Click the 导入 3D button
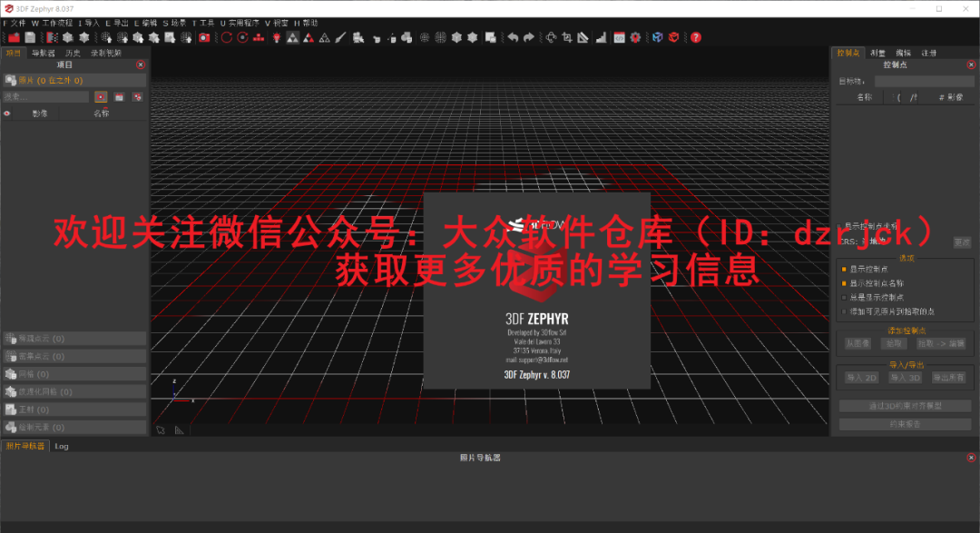Screen dimensions: 980x533 [905, 378]
